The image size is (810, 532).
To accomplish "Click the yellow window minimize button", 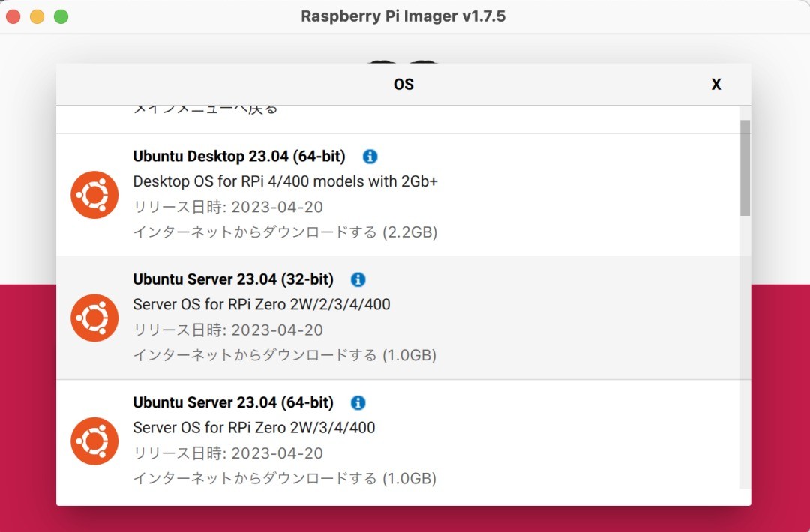I will click(37, 16).
